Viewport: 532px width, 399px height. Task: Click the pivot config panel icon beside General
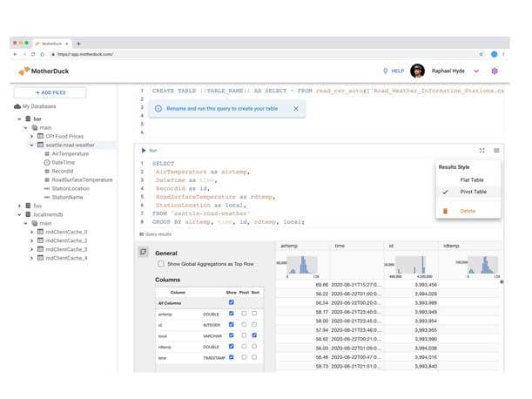143,252
